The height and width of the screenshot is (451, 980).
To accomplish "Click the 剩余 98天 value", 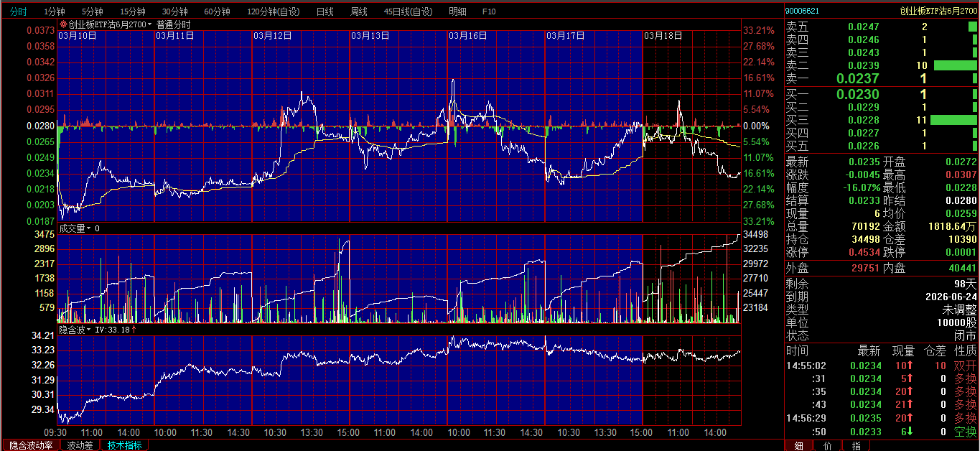I will click(966, 284).
